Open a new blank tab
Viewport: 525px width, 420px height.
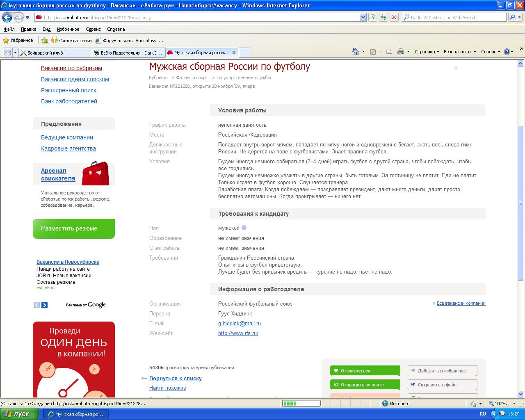(x=244, y=52)
